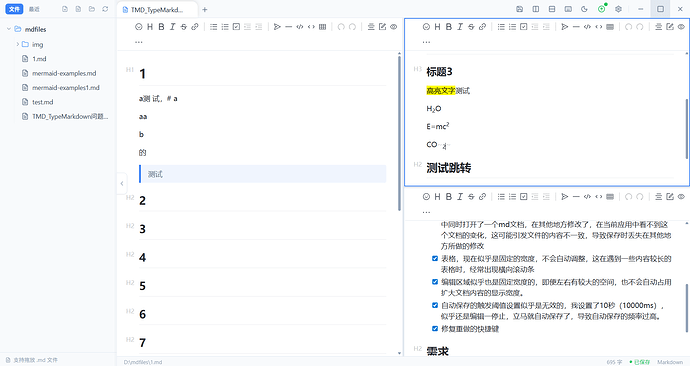Viewport: 690px width, 366px height.
Task: Open folder from sidebar icon
Action: (x=92, y=9)
